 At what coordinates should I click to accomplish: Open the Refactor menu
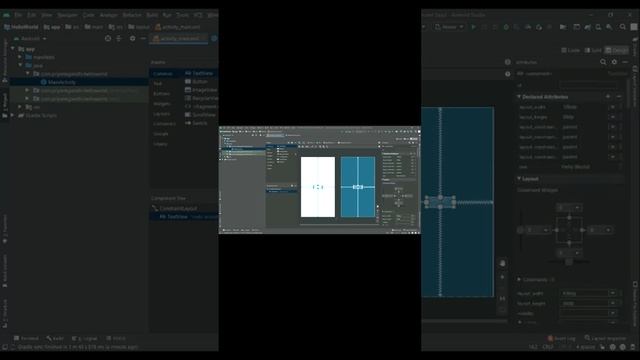pyautogui.click(x=132, y=15)
